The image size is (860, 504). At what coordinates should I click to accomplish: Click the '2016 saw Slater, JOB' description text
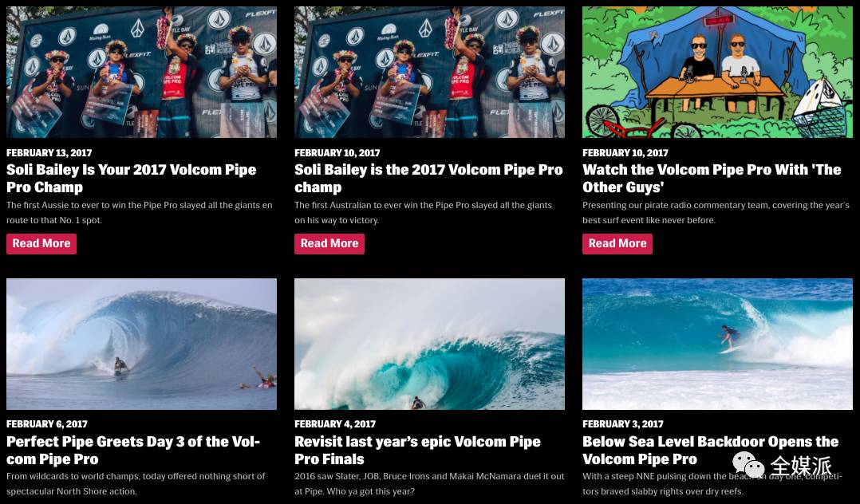pyautogui.click(x=429, y=484)
